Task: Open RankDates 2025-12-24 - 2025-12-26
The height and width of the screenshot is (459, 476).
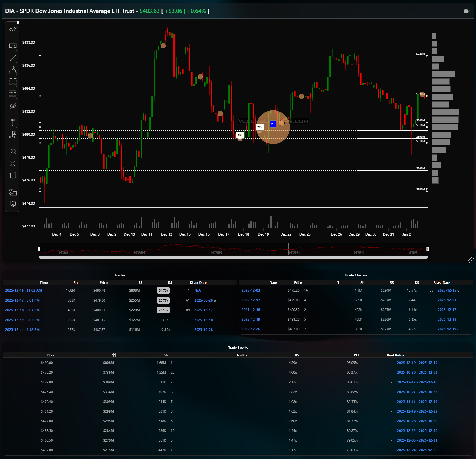Action: (x=417, y=450)
